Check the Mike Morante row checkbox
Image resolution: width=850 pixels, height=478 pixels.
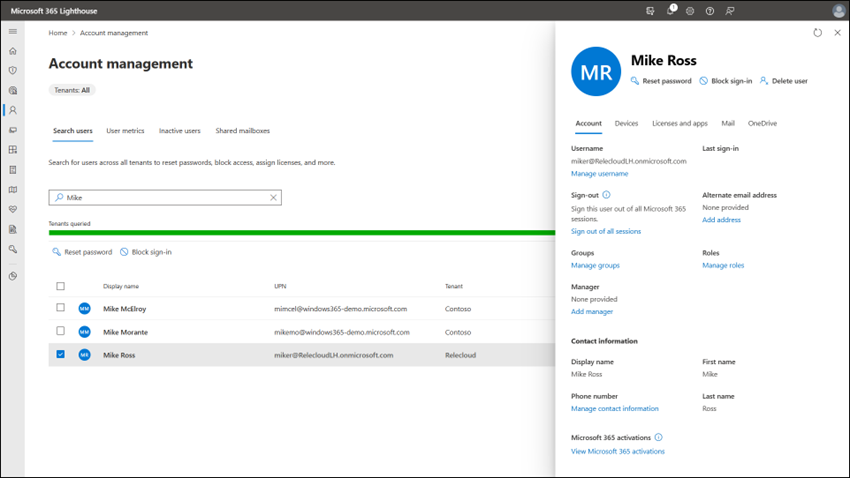[61, 331]
